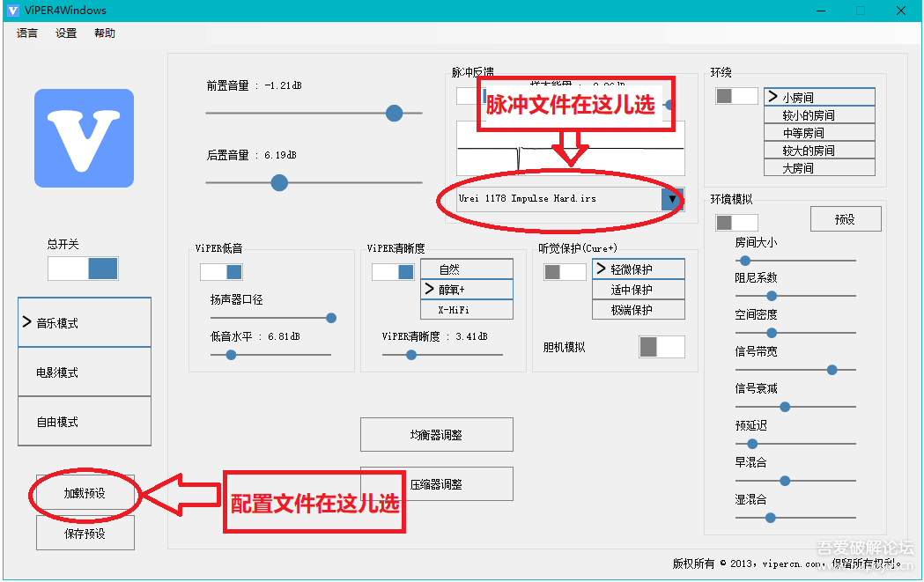Viewport: 924px width, 582px height.
Task: Adjust the 低音水平 bass level slider
Action: point(232,355)
